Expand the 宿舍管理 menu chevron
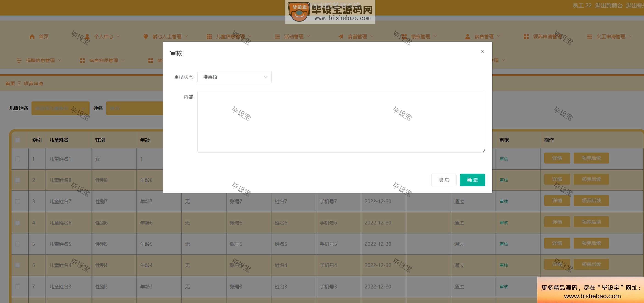Screen dimensions: 644x303 point(499,36)
